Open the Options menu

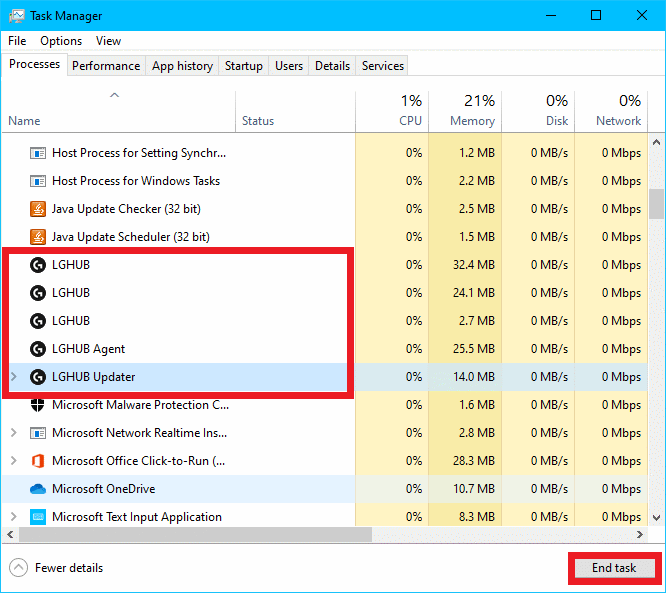pos(61,41)
